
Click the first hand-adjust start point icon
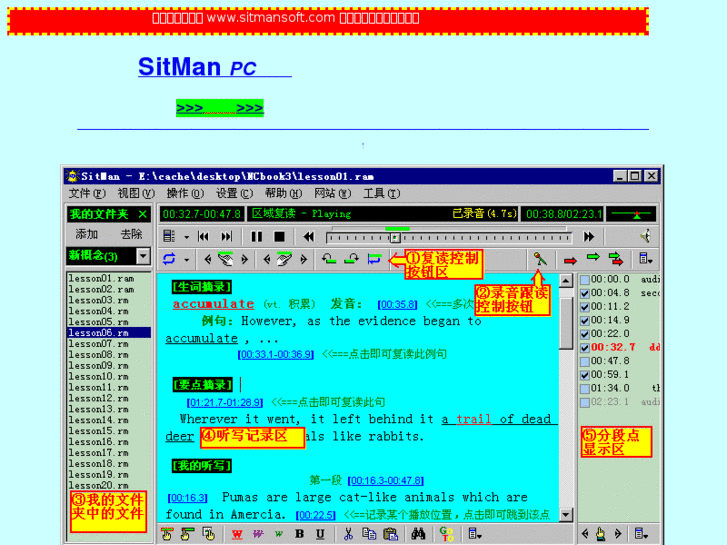pos(226,259)
